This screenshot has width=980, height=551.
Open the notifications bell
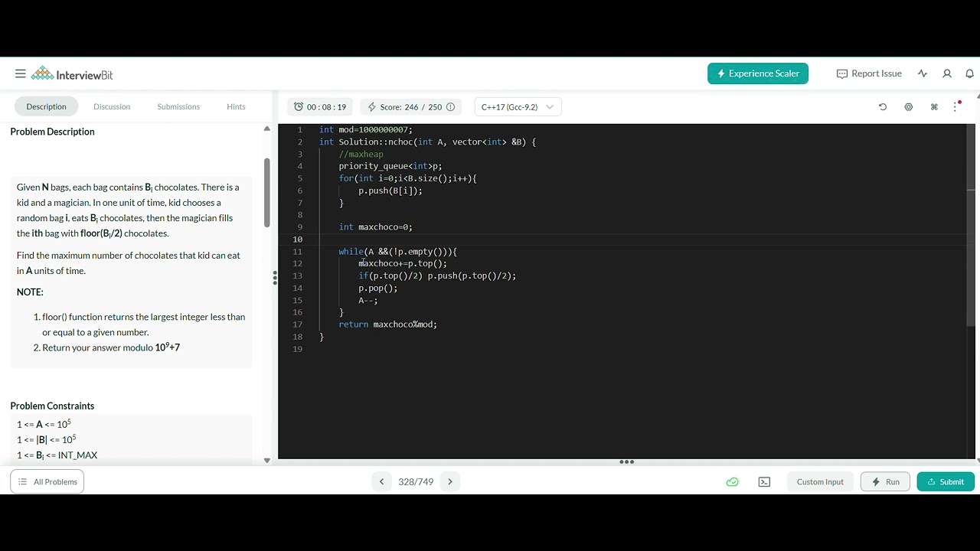(x=969, y=73)
